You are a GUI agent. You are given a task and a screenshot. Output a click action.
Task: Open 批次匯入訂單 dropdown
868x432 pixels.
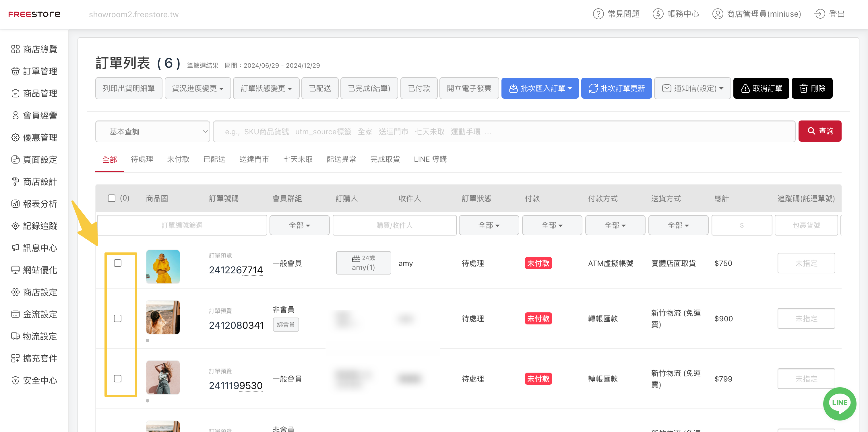tap(540, 88)
